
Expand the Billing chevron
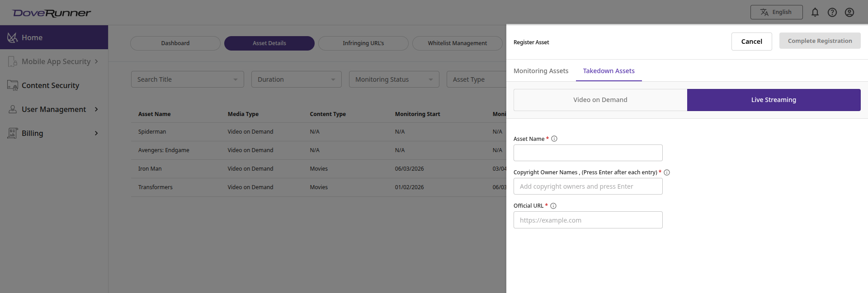pyautogui.click(x=96, y=133)
